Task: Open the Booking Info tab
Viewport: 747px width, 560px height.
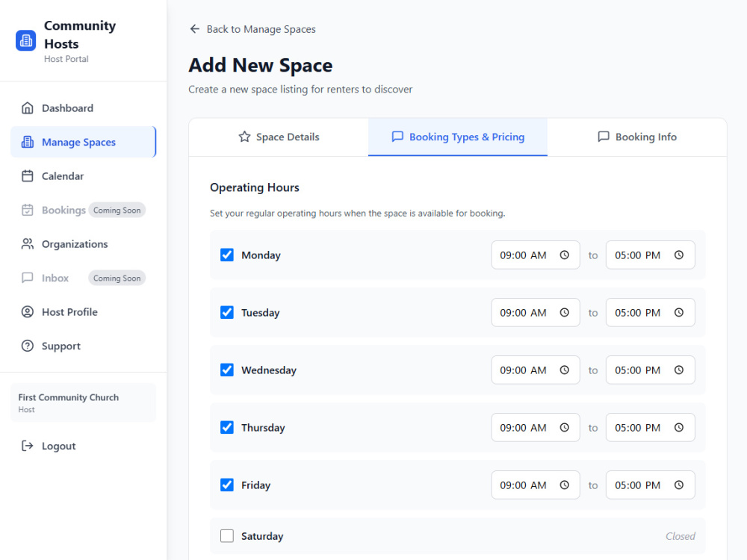Action: (637, 137)
